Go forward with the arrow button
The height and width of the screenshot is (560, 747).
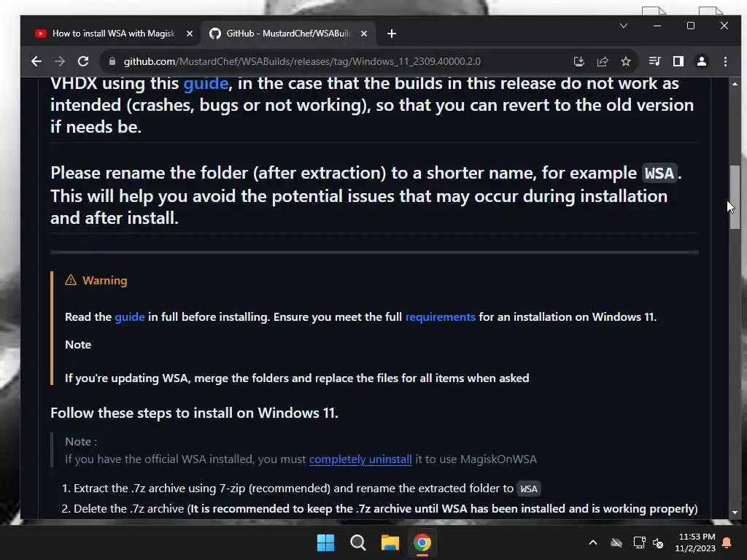click(x=60, y=61)
